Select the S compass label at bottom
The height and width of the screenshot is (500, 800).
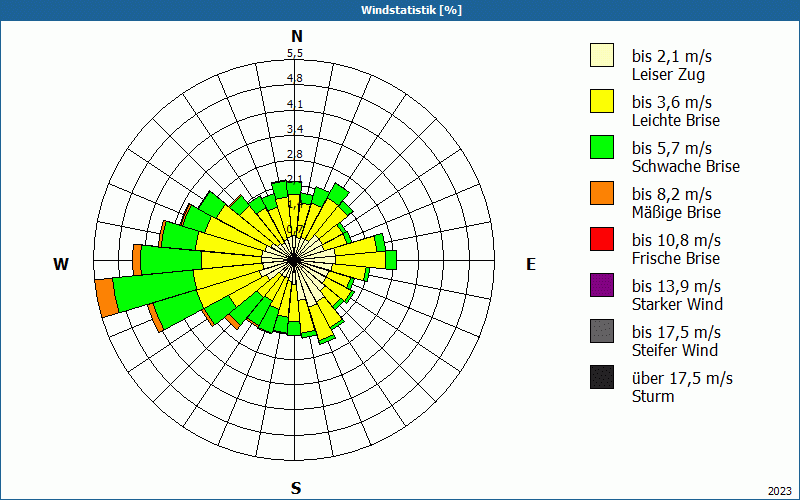296,488
